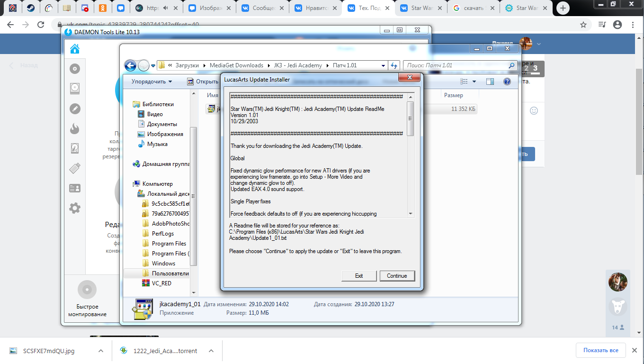Refresh the Explorer folder view

click(x=394, y=65)
